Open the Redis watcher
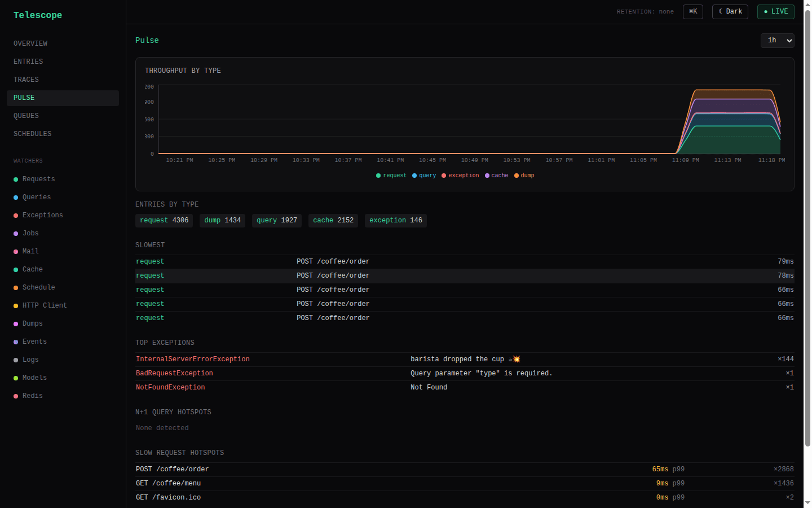Screen dimensions: 812x508 click(x=63, y=396)
